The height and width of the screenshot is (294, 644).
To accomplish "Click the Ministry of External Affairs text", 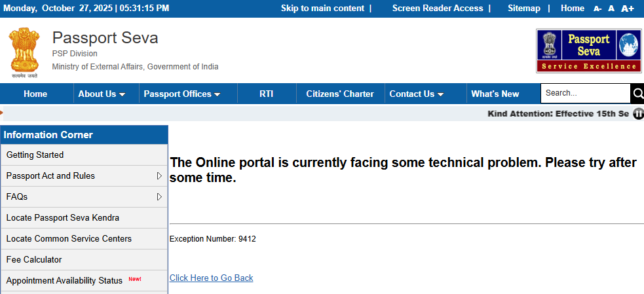I will (135, 67).
